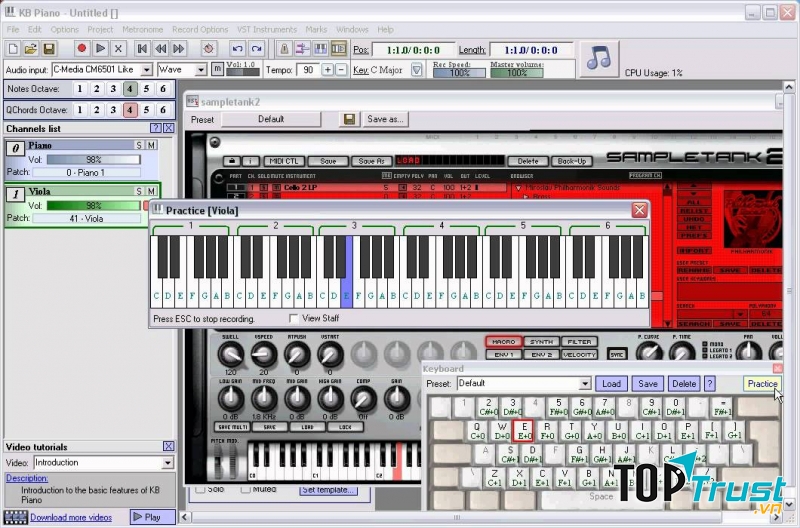Click the play button in the toolbar
This screenshot has width=800, height=528.
pos(100,49)
